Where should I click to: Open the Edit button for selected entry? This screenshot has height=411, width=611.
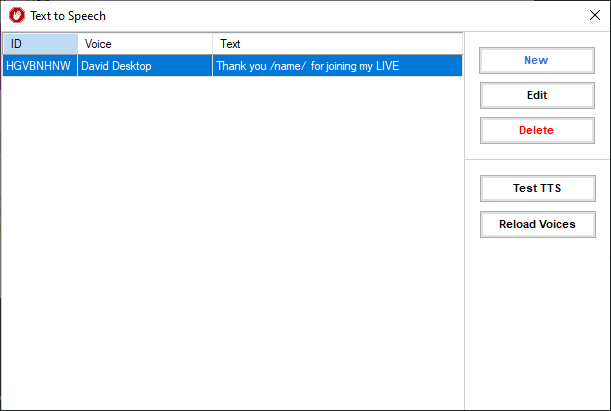point(537,95)
